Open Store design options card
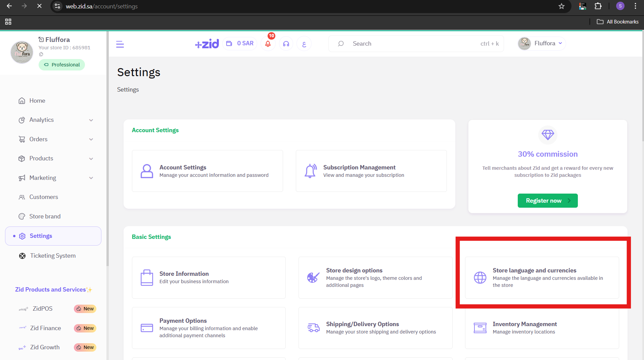This screenshot has width=644, height=360. click(375, 277)
